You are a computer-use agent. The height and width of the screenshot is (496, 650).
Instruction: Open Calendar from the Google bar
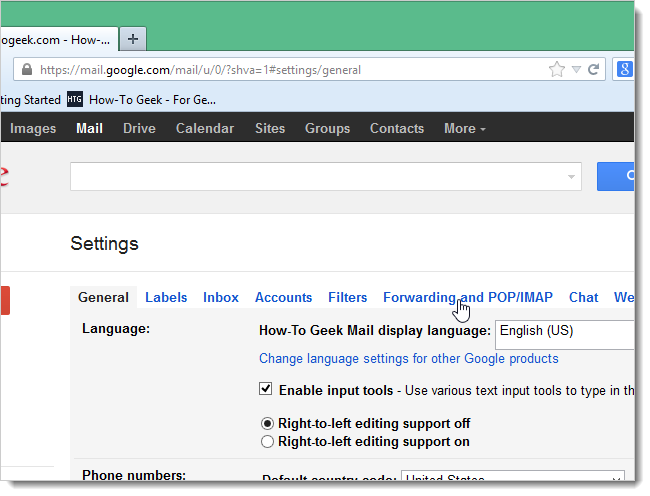(204, 128)
